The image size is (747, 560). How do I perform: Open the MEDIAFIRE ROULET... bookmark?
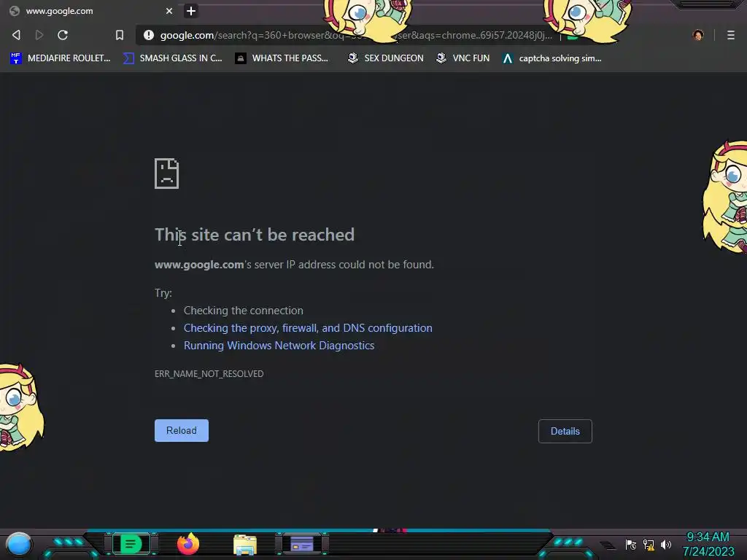click(60, 58)
